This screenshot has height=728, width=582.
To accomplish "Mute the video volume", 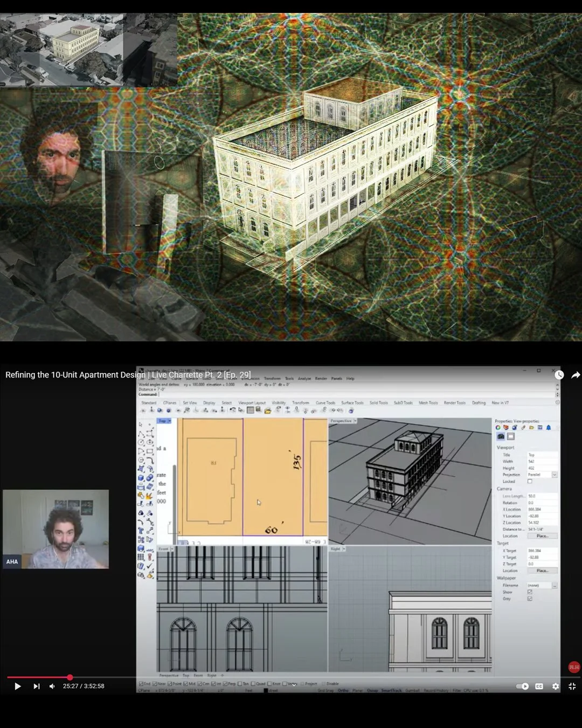I will 52,686.
